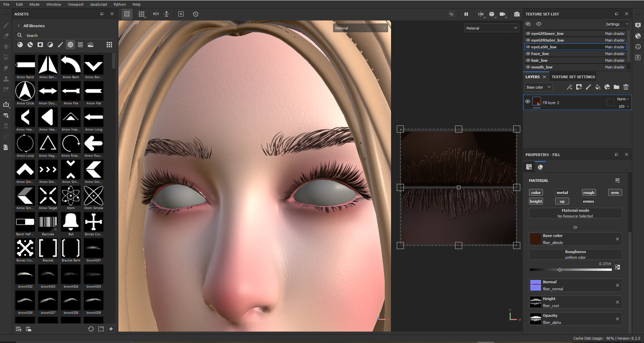Image resolution: width=644 pixels, height=343 pixels.
Task: Switch to Texture Set Settings tab
Action: coord(573,77)
